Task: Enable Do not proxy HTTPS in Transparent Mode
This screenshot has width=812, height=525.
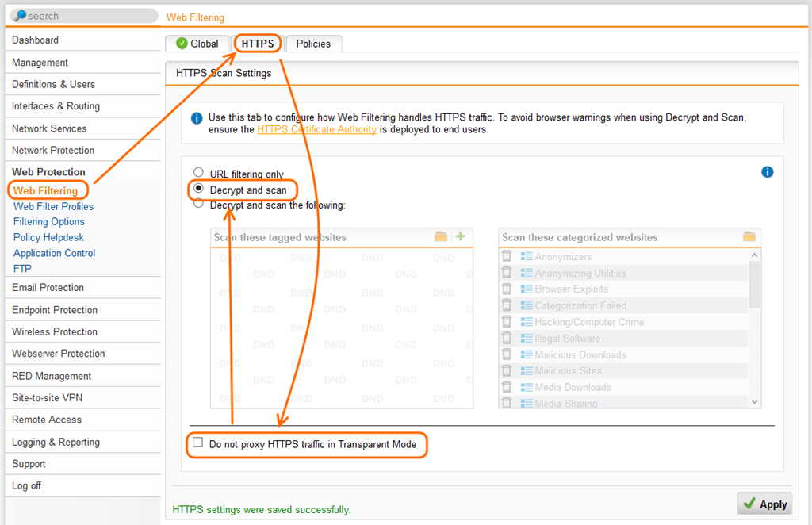Action: coord(198,443)
